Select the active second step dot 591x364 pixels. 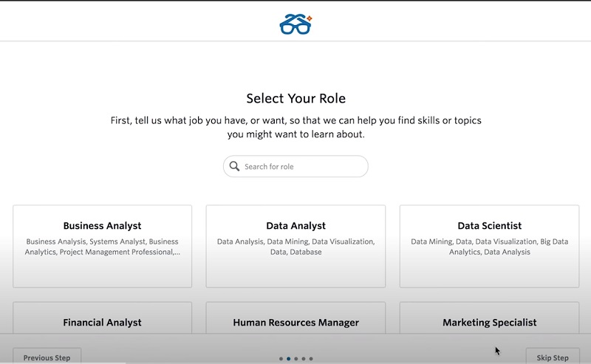[x=288, y=359]
